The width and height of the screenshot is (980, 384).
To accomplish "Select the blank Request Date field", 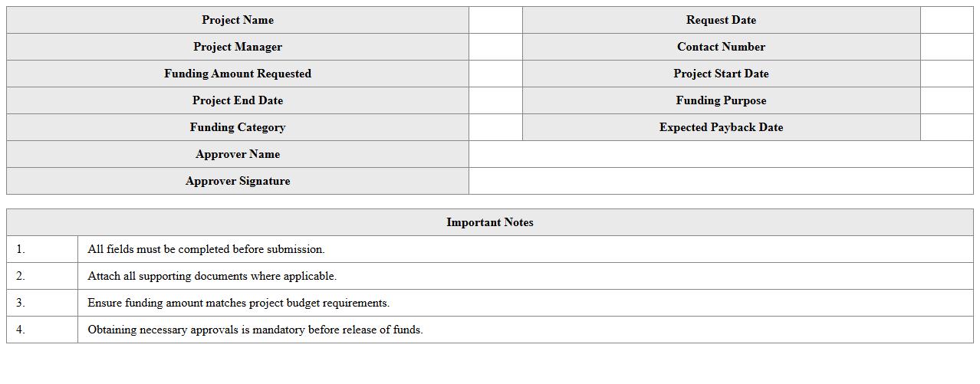I will pyautogui.click(x=946, y=20).
